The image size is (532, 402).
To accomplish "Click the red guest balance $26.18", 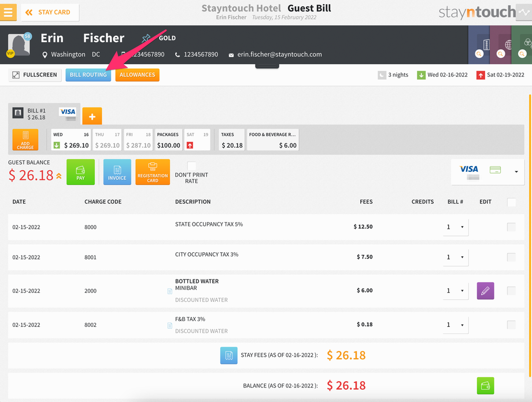I will coord(31,175).
